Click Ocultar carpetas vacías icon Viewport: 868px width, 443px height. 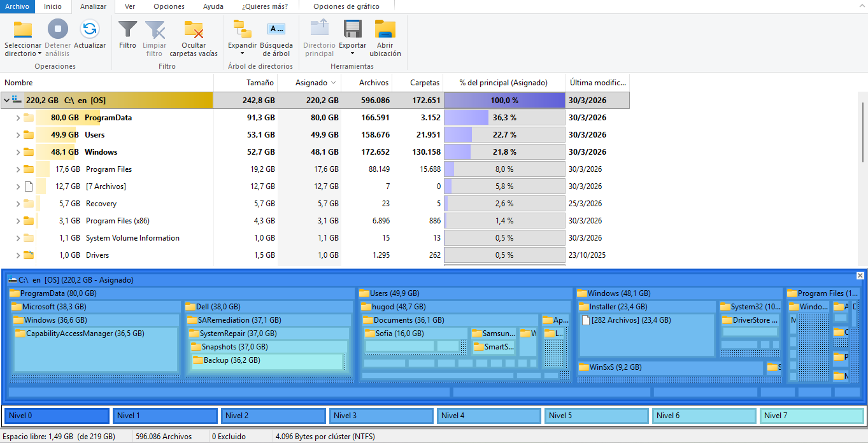(194, 29)
